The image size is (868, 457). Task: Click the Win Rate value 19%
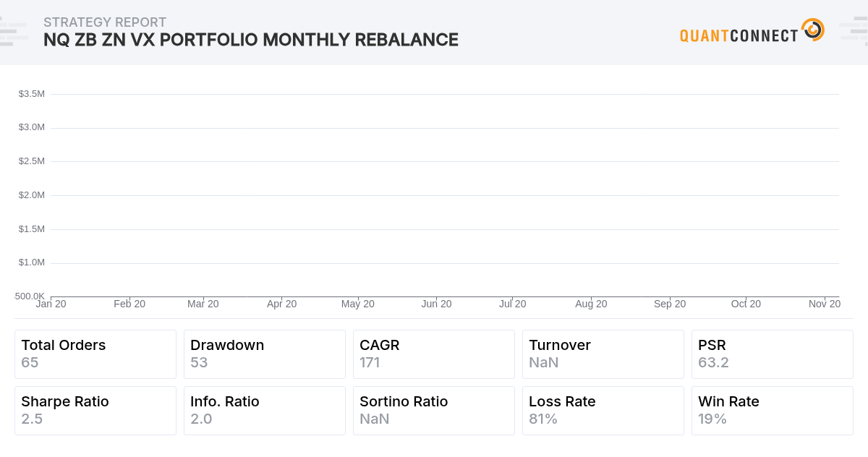(712, 419)
